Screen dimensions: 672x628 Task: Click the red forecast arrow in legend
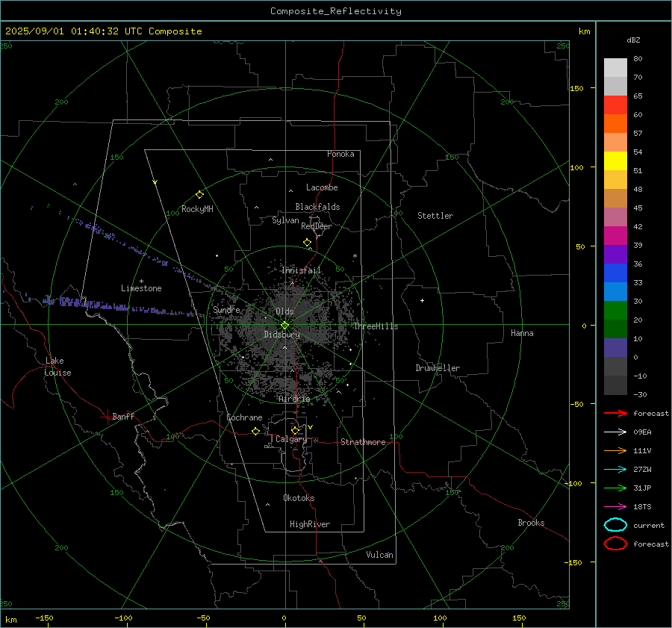coord(615,413)
